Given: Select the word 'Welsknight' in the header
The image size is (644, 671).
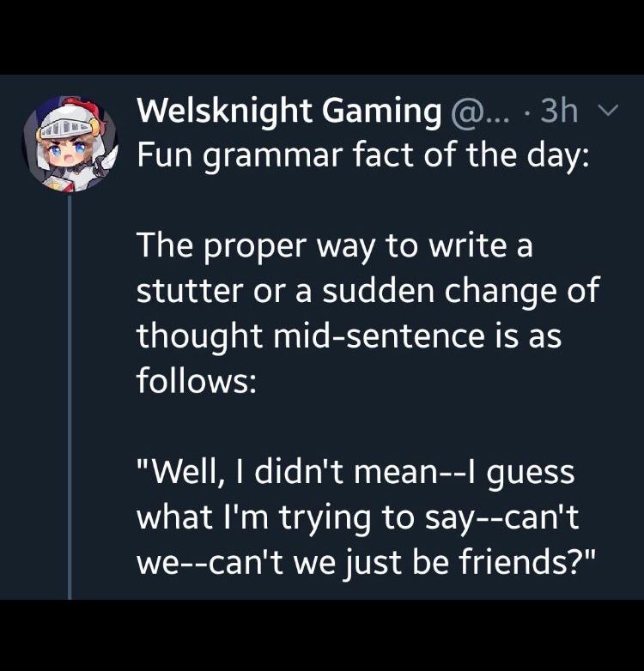Looking at the screenshot, I should pyautogui.click(x=226, y=112).
